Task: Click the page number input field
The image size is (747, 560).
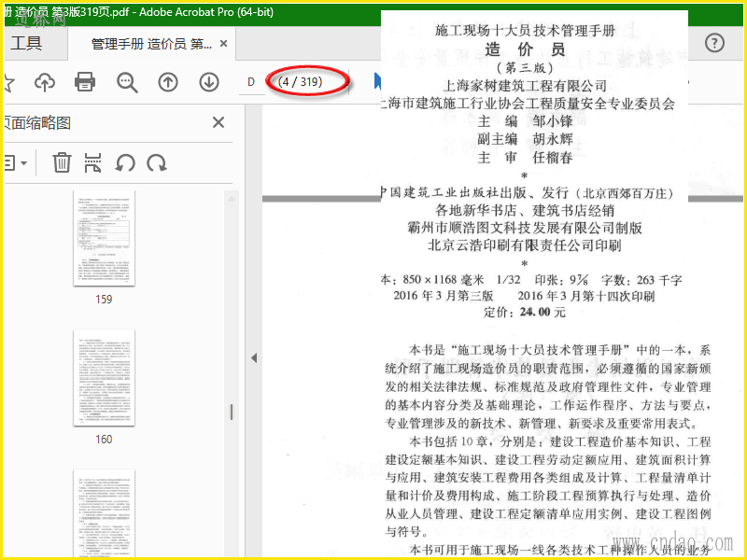Action: click(251, 82)
